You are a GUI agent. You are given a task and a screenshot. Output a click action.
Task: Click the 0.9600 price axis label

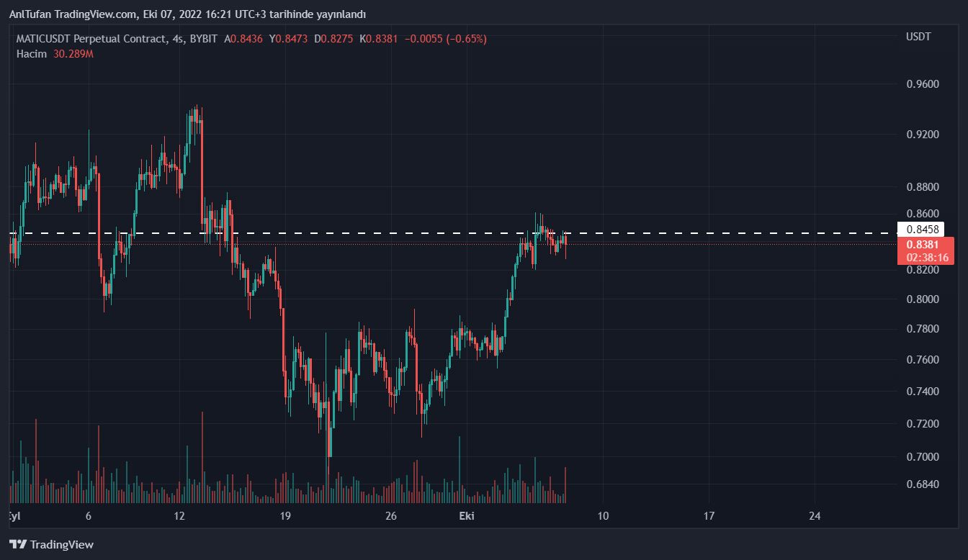(922, 84)
